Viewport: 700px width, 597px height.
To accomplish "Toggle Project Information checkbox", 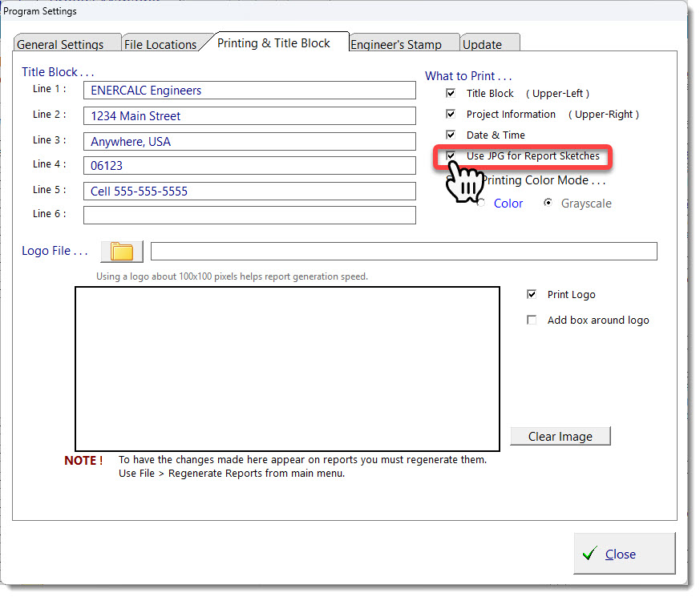I will 451,115.
